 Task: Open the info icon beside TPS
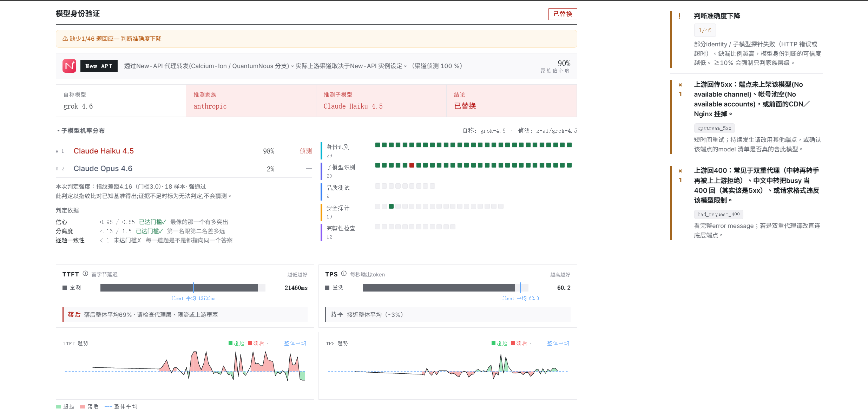click(344, 274)
